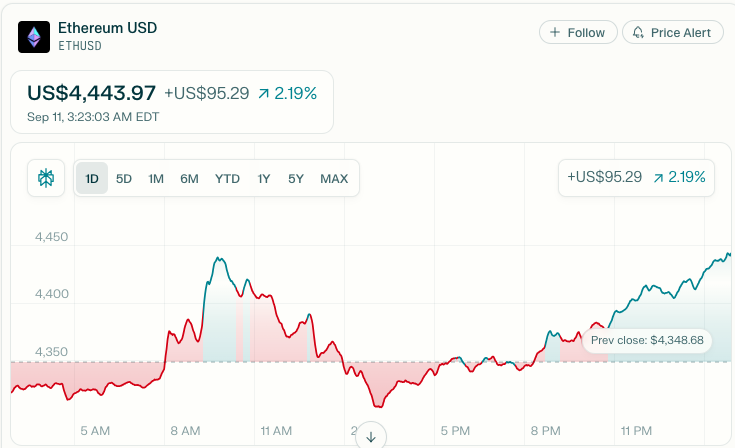Switch chart to 1M range
The width and height of the screenshot is (735, 448).
(156, 179)
